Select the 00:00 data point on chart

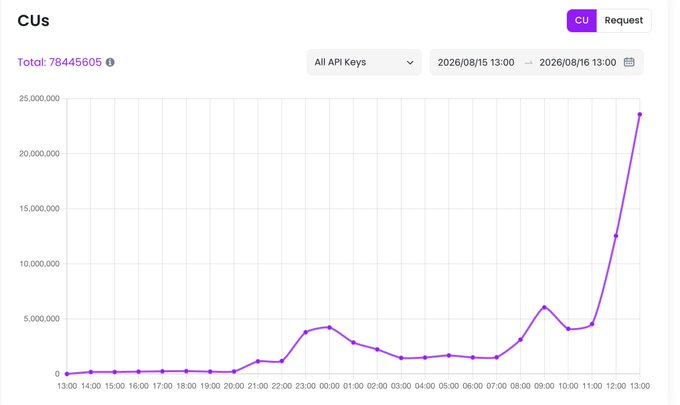click(330, 327)
